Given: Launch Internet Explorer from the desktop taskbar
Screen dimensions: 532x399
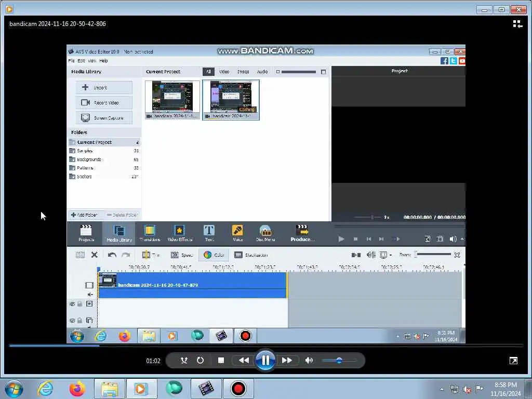Looking at the screenshot, I should pos(46,389).
